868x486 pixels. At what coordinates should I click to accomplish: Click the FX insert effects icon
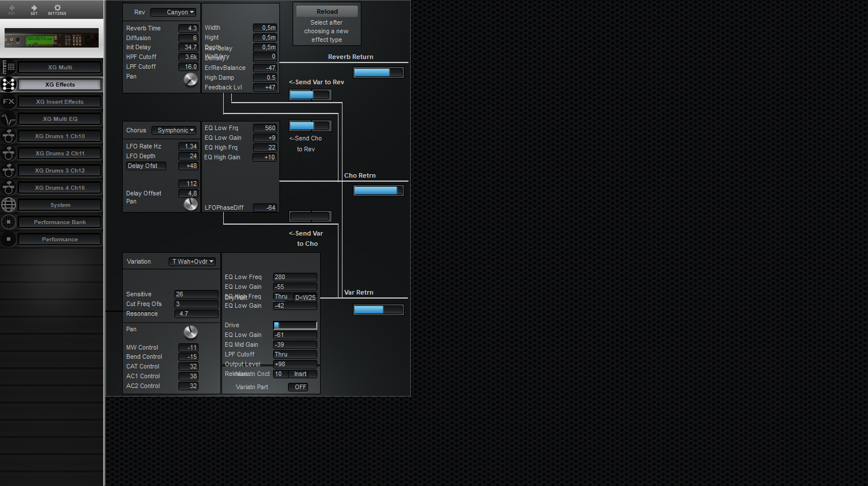9,101
